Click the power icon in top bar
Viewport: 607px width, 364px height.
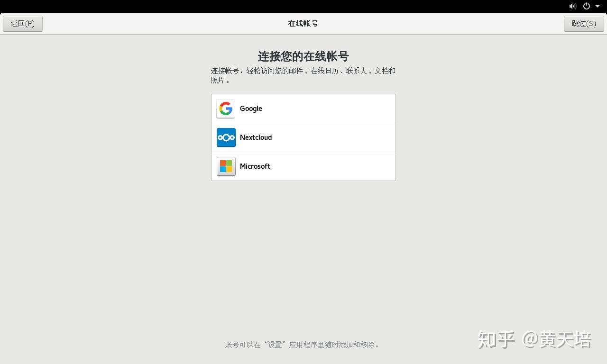point(587,6)
